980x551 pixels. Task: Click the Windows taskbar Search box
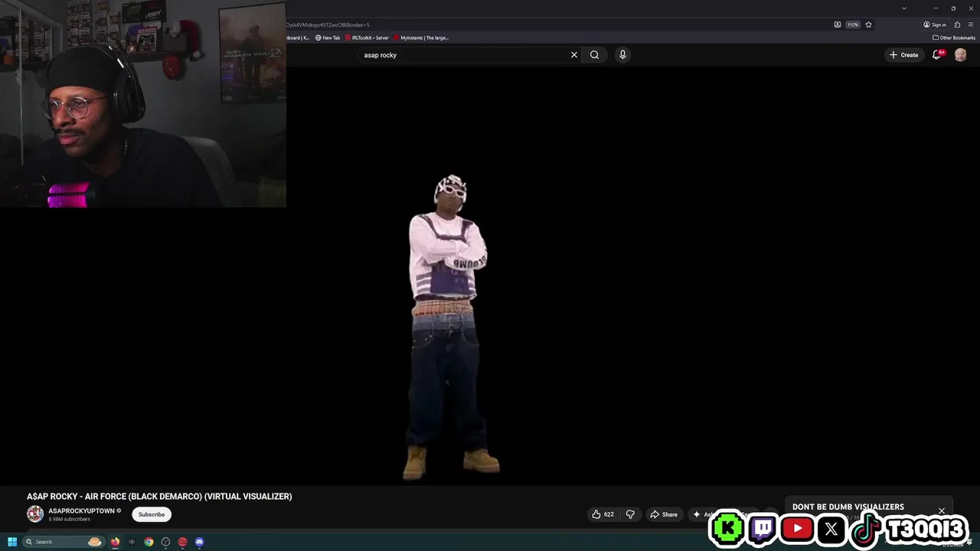point(63,542)
